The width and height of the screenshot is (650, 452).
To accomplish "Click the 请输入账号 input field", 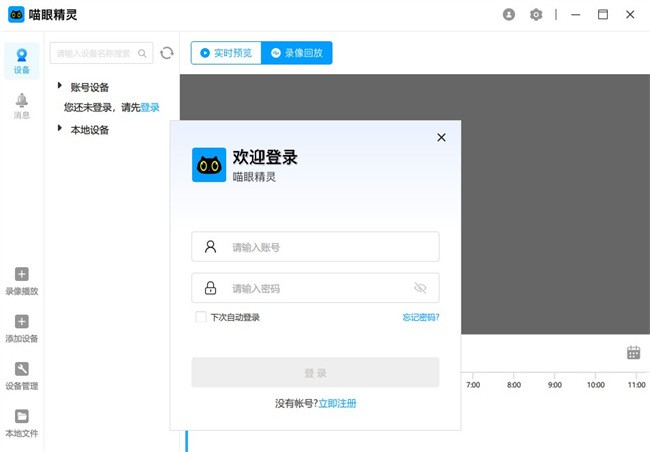I will tap(315, 247).
